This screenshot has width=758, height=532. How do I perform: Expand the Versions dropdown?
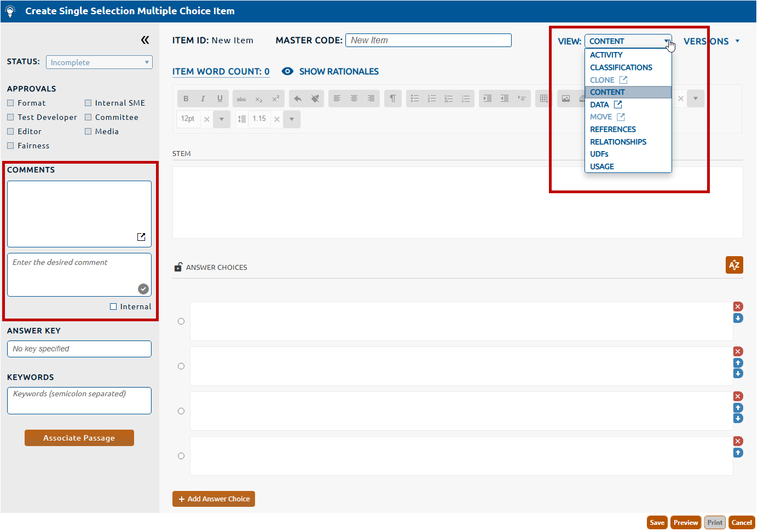click(x=711, y=42)
